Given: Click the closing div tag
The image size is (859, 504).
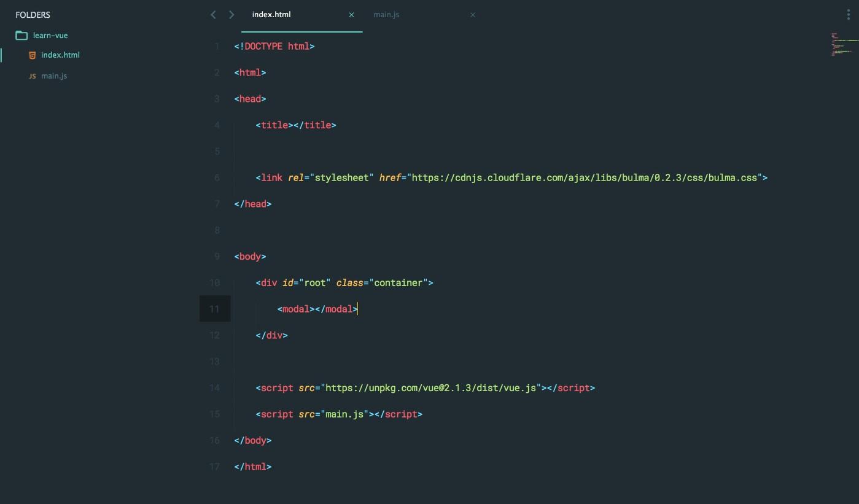Looking at the screenshot, I should [x=272, y=335].
